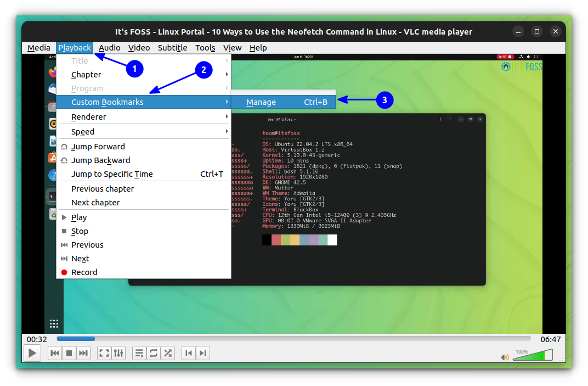The image size is (588, 386).
Task: Adjust the volume slider
Action: click(532, 356)
